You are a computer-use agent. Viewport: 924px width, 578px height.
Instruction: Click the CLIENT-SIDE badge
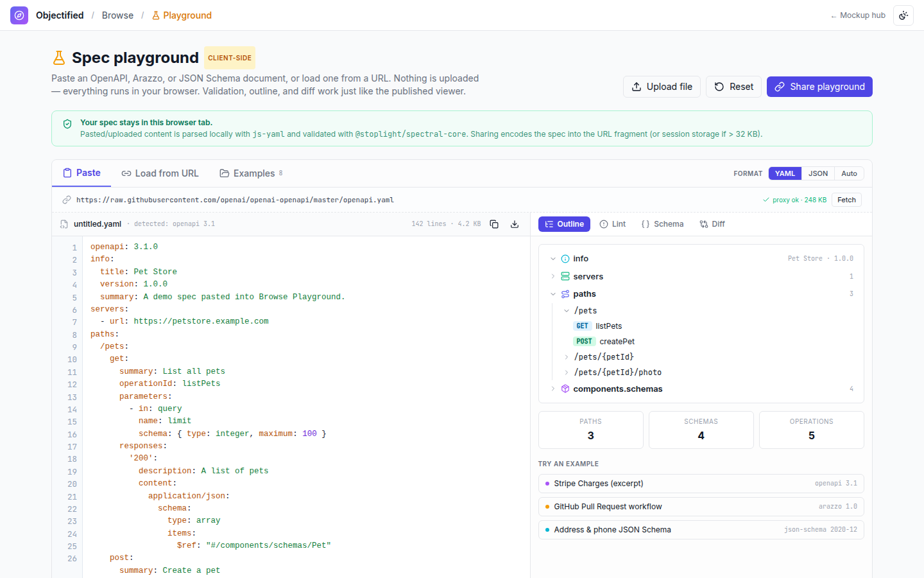point(230,58)
